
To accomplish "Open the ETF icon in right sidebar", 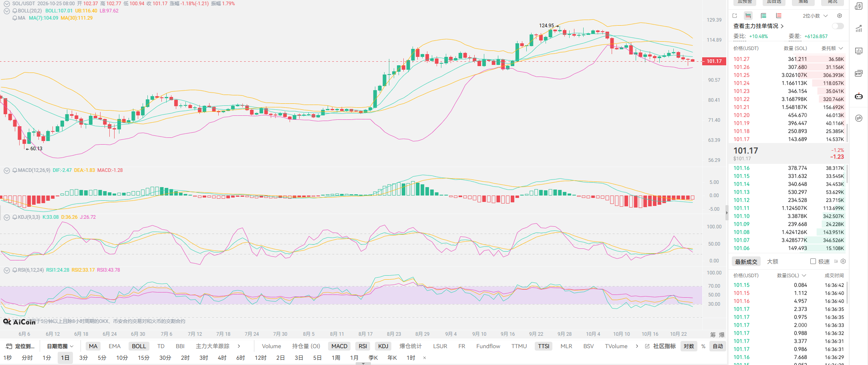I will pos(858,73).
